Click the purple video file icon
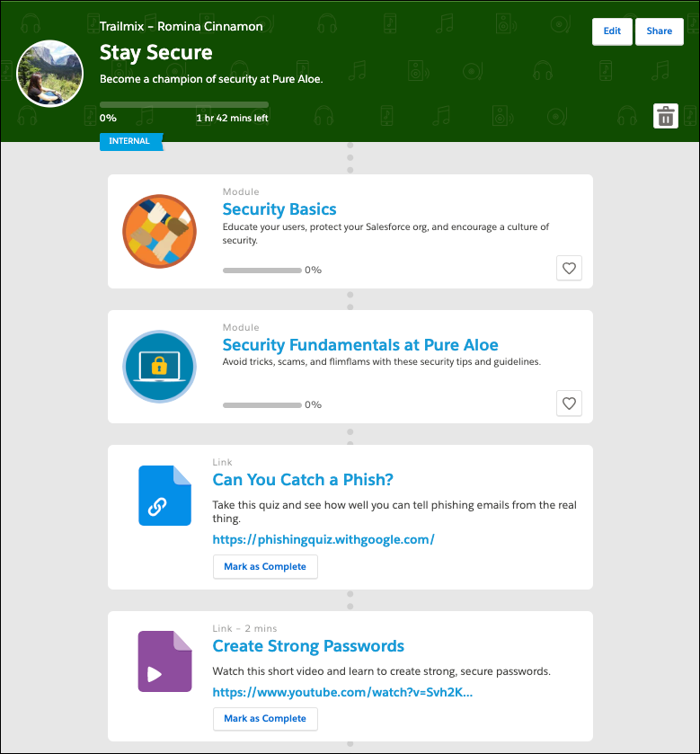Image resolution: width=700 pixels, height=754 pixels. 165,661
